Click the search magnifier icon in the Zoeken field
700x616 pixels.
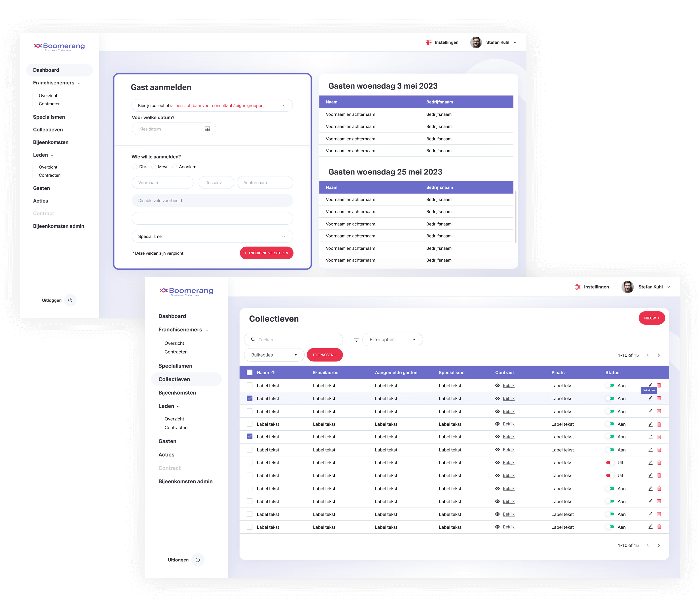click(253, 340)
